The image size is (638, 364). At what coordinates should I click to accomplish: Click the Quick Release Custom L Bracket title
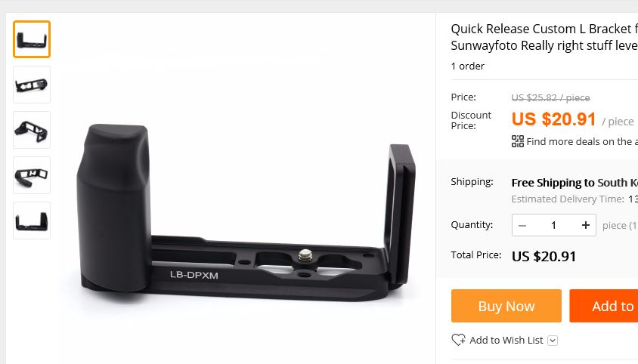(x=544, y=37)
